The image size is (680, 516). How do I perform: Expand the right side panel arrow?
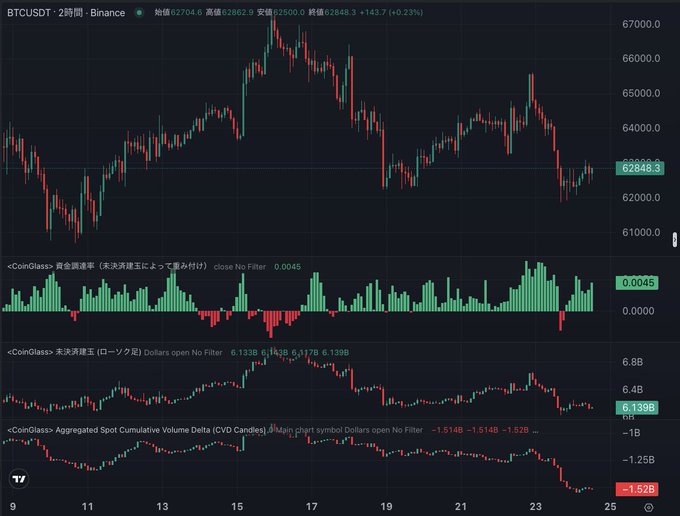[675, 239]
